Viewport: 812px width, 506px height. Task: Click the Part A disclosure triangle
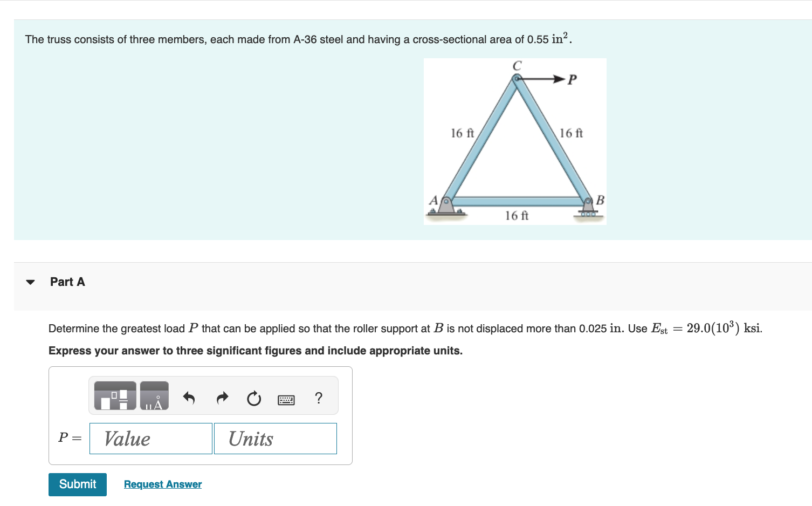click(31, 282)
